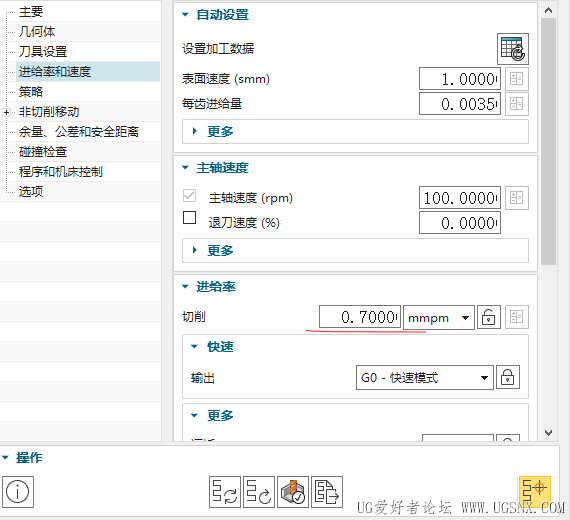Click the Set Machining Data icon
Screen dimensions: 570x520
click(513, 49)
